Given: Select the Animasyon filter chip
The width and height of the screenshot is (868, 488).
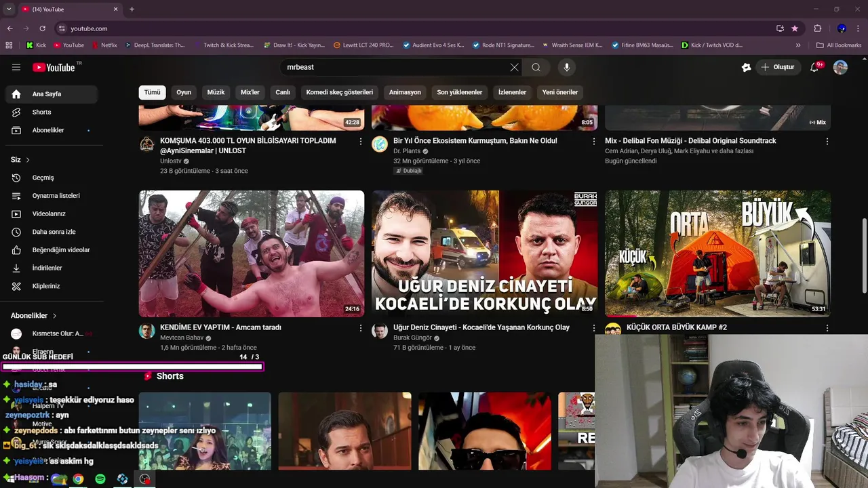Looking at the screenshot, I should [x=405, y=92].
